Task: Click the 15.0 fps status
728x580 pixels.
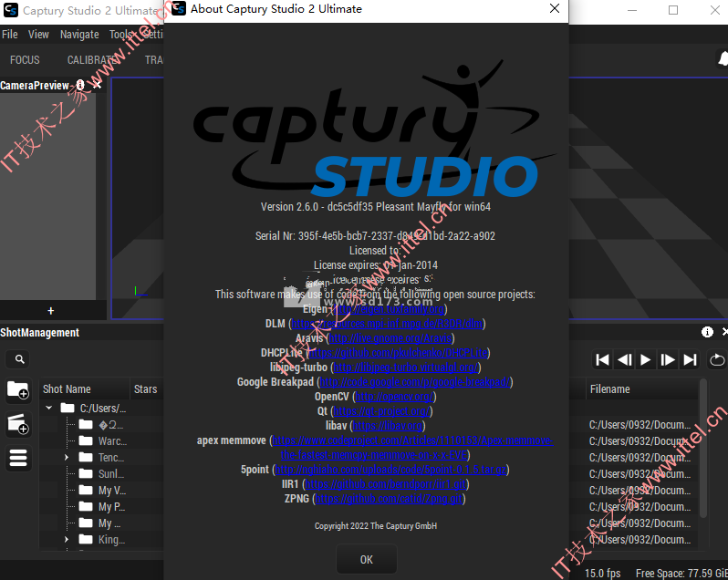Action: click(603, 573)
